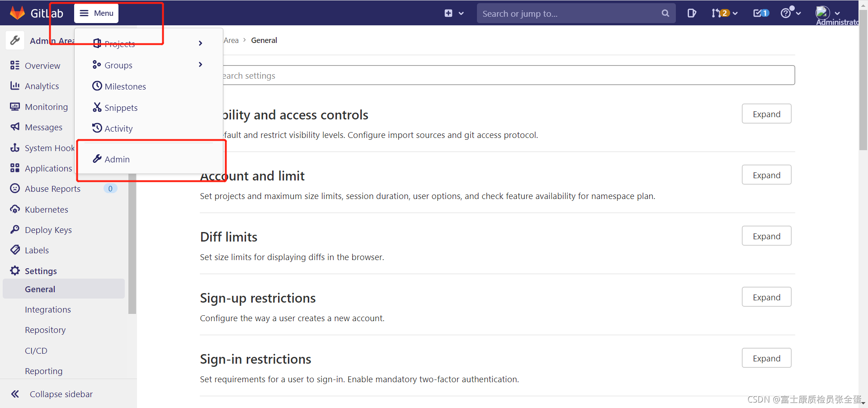Expand the Sign-up restrictions section
The width and height of the screenshot is (868, 408).
766,297
